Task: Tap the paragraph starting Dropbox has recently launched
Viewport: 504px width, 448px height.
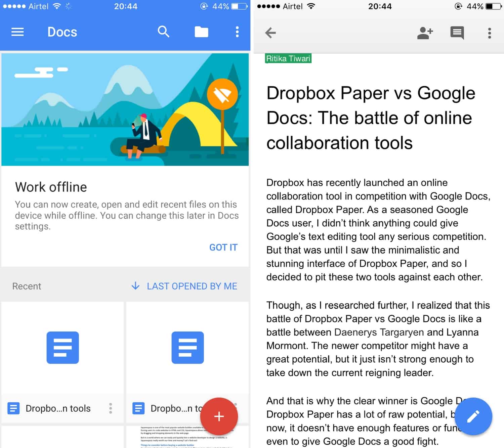Action: click(378, 230)
